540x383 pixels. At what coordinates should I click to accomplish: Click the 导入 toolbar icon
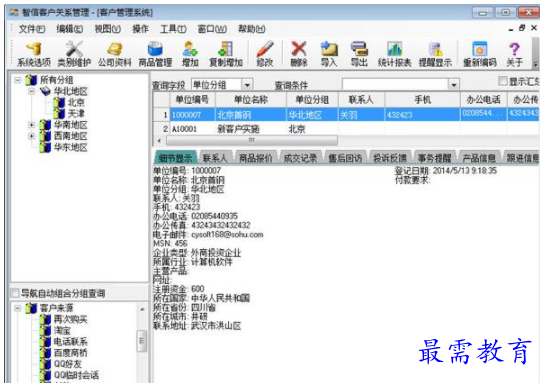click(329, 54)
